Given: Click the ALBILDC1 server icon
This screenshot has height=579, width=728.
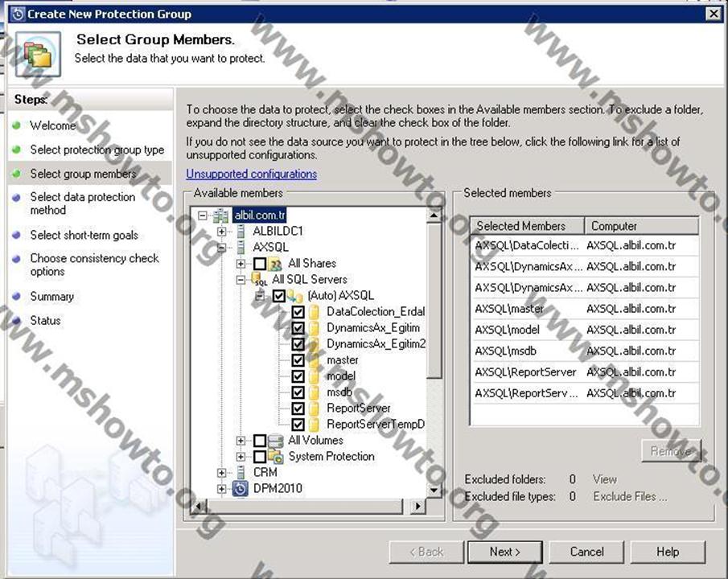Looking at the screenshot, I should tap(241, 232).
